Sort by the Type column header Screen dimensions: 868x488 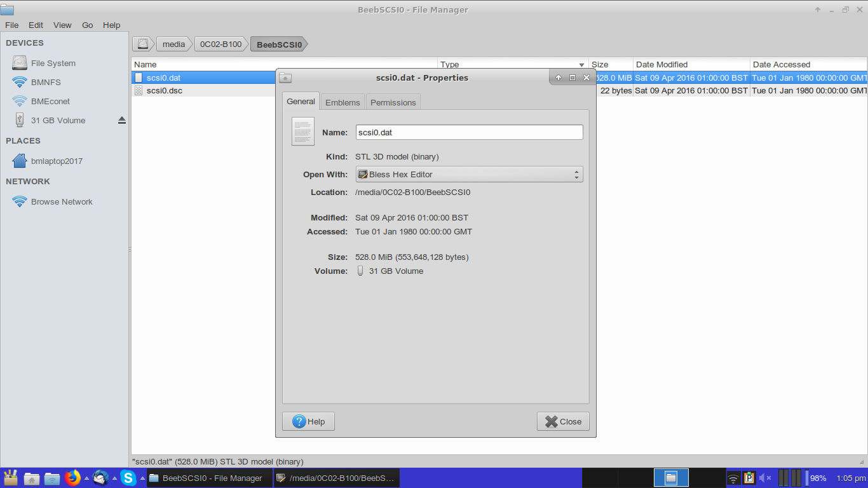pyautogui.click(x=512, y=64)
